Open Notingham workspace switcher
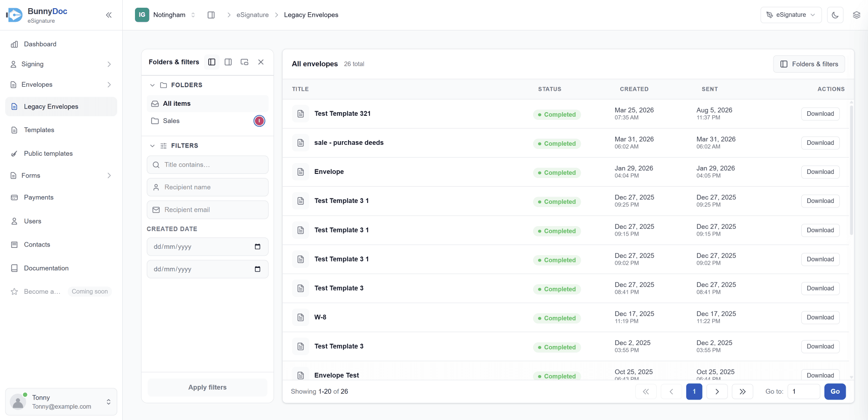The image size is (868, 420). pos(166,15)
